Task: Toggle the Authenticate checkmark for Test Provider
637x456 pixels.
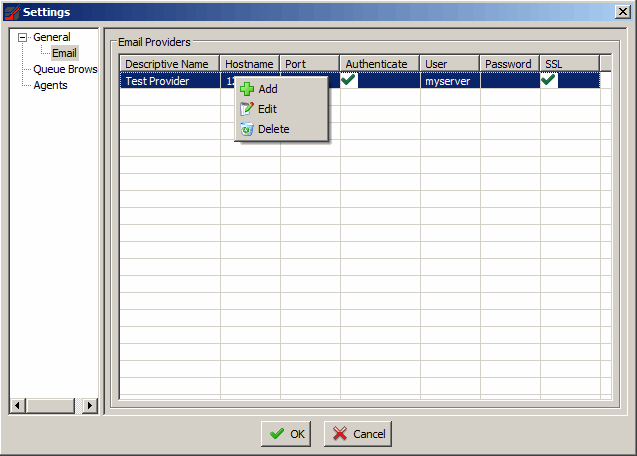Action: point(349,81)
